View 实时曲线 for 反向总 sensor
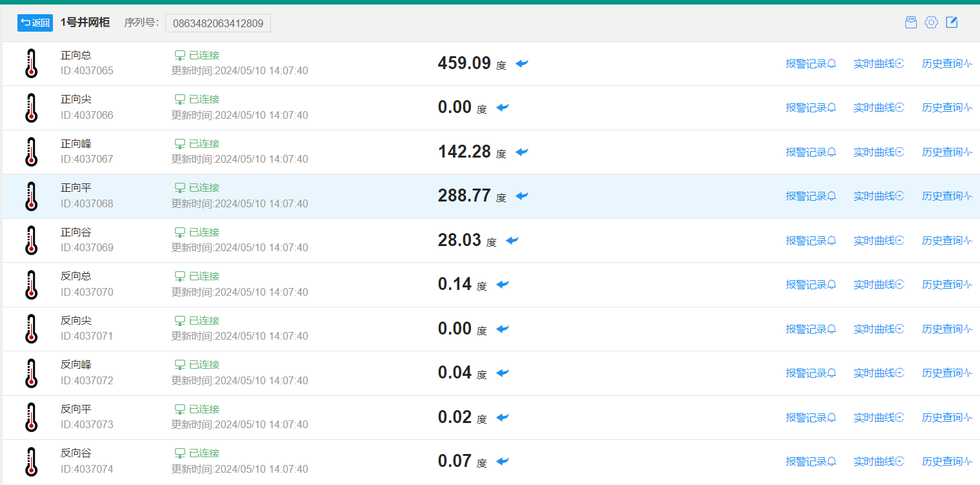The width and height of the screenshot is (980, 485). tap(878, 284)
